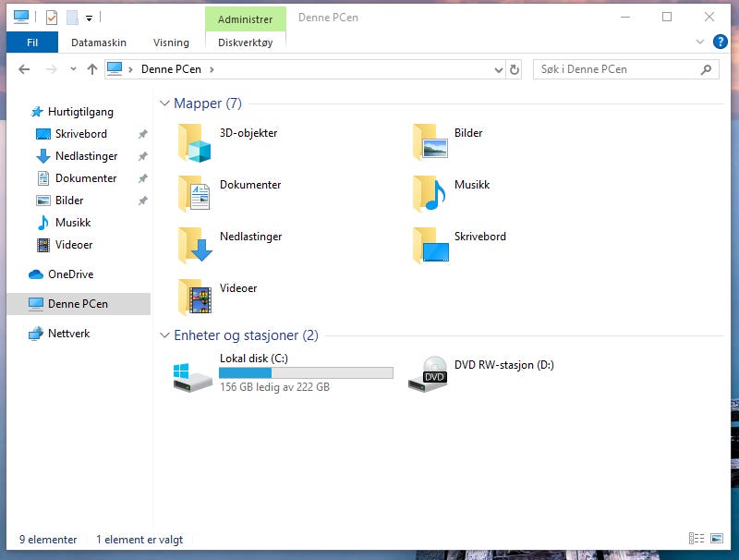This screenshot has width=739, height=560.
Task: Switch to large icons view in status bar
Action: [717, 539]
